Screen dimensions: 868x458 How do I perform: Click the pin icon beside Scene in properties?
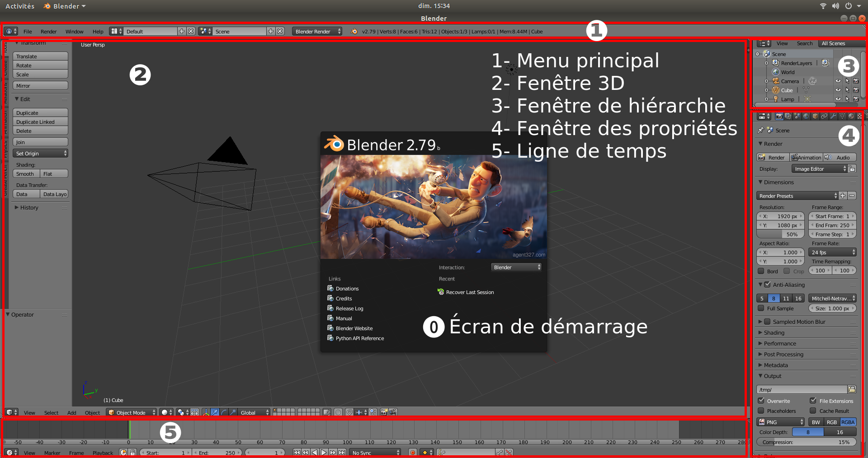coord(760,130)
